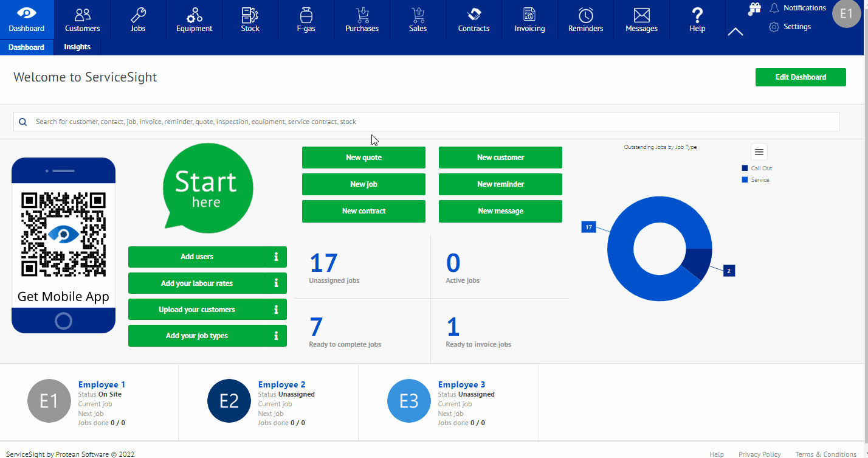Open the F-gas cylinder section
The image size is (868, 458).
(306, 19)
